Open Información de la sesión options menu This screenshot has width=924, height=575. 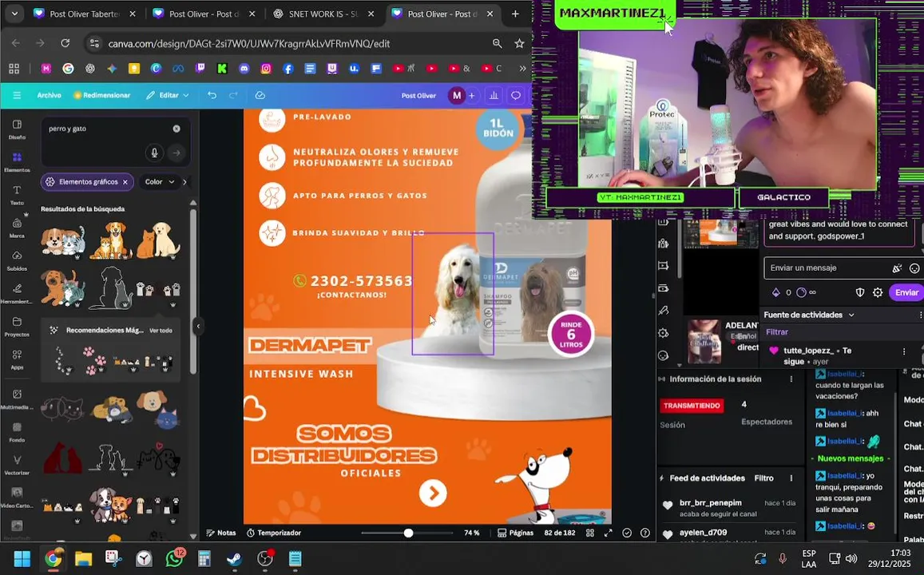coord(791,379)
